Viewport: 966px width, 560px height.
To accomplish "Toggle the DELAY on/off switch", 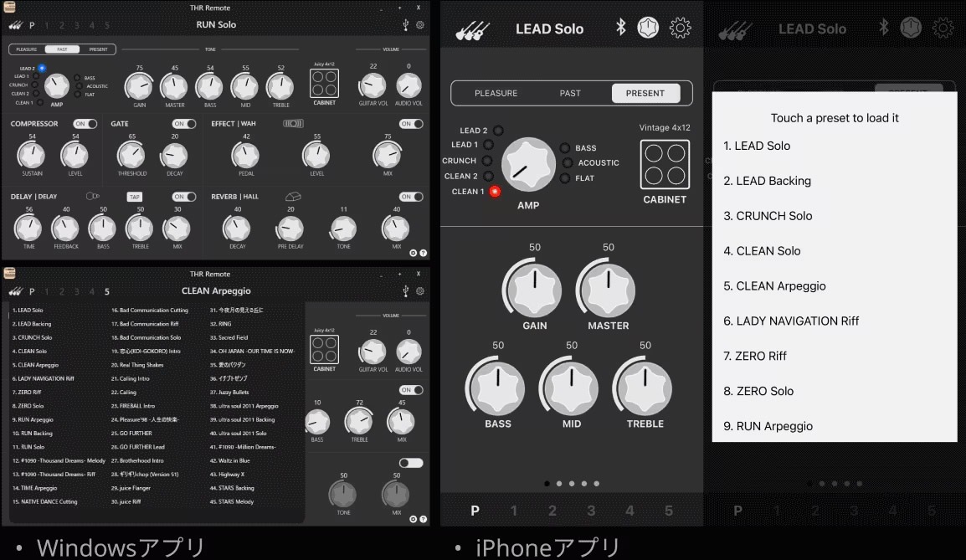I will [x=183, y=197].
